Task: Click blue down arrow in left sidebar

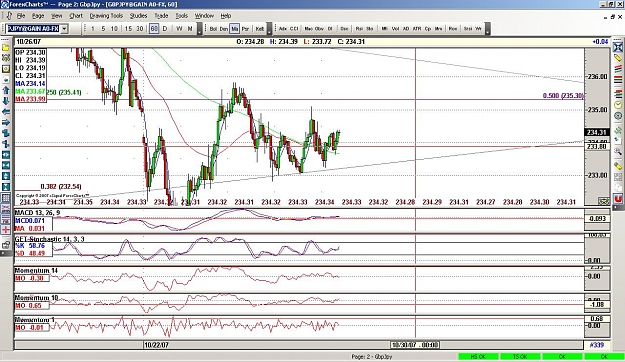Action: tap(6, 101)
